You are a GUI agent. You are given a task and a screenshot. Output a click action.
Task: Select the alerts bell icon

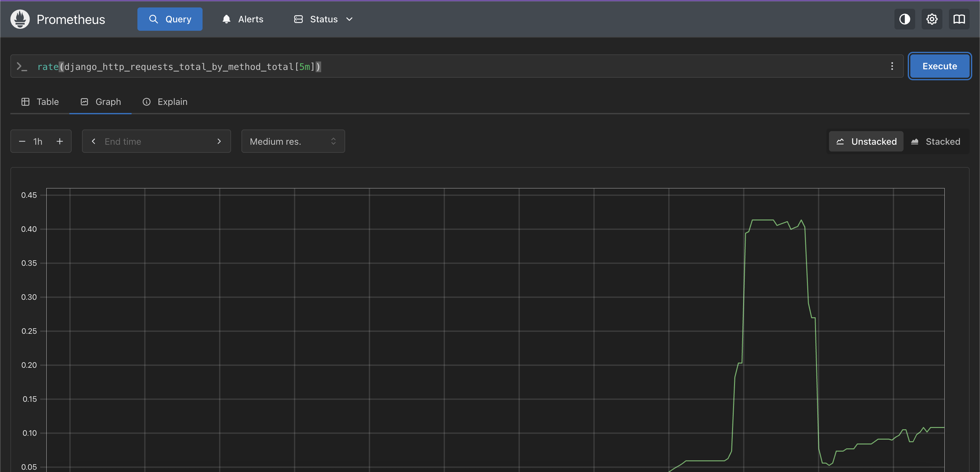point(226,19)
